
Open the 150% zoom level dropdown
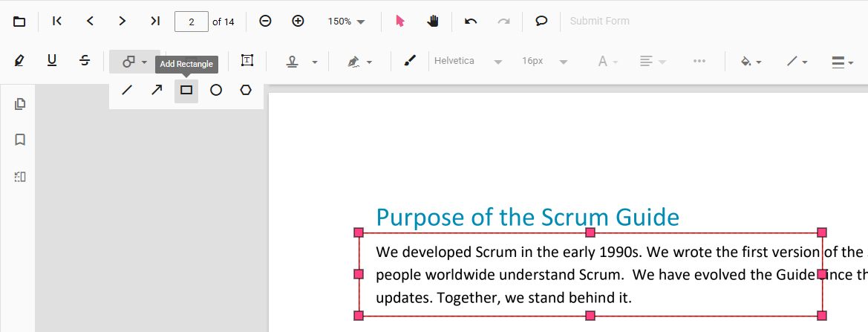click(347, 22)
